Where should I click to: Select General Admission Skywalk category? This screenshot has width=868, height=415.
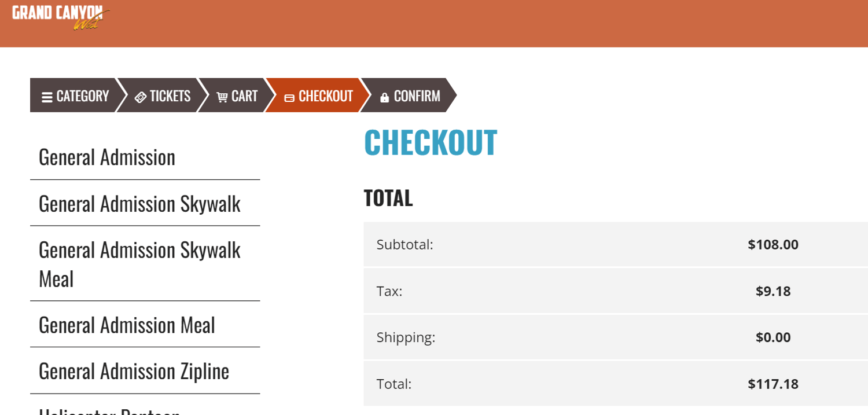click(139, 203)
